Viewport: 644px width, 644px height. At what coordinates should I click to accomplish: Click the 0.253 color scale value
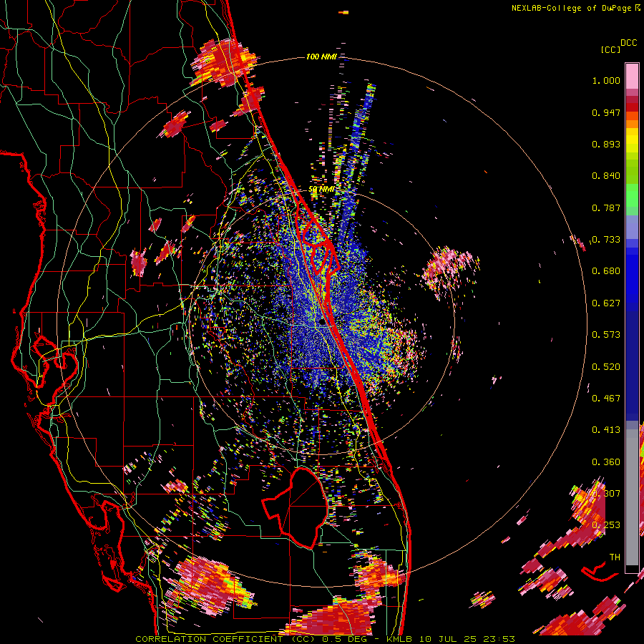(x=606, y=525)
